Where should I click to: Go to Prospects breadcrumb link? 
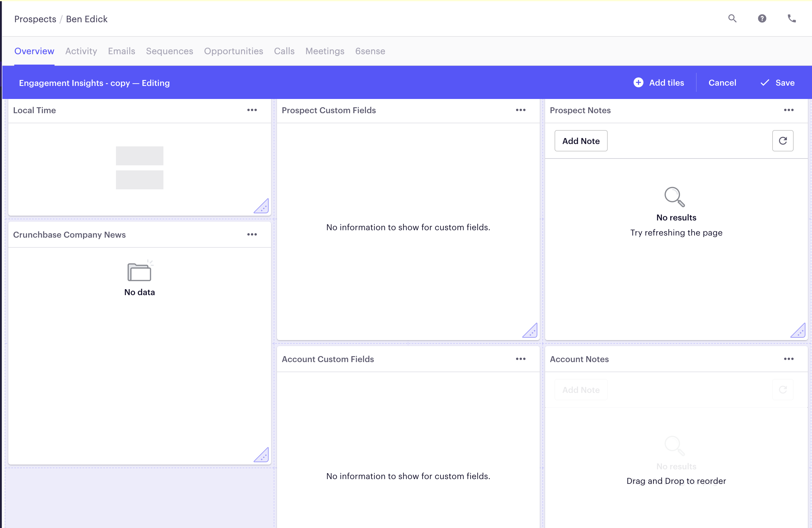pos(35,19)
